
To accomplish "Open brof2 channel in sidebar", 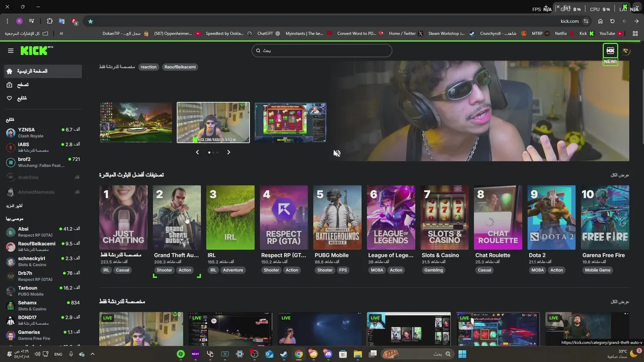I will tap(42, 162).
